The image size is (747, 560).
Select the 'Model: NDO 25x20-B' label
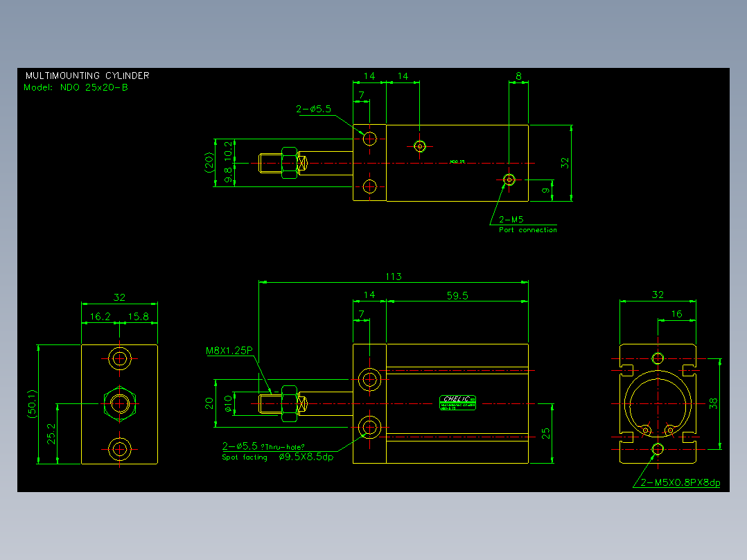coord(76,88)
